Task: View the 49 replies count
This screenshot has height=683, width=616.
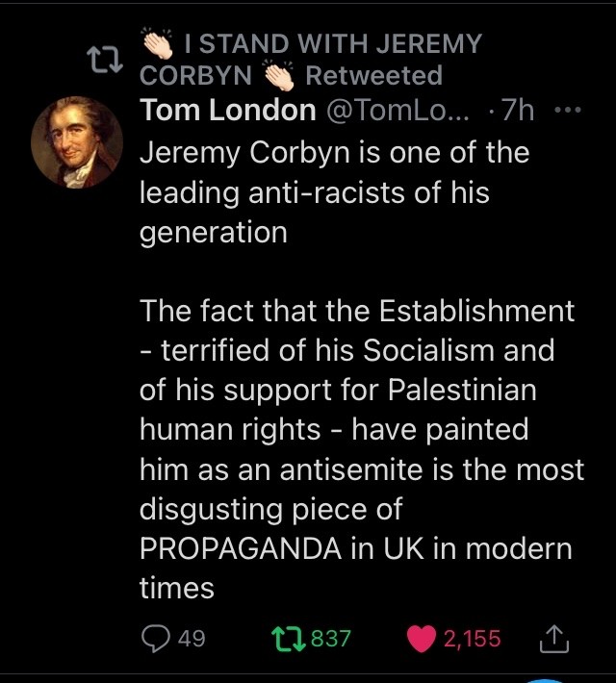Action: pos(192,639)
